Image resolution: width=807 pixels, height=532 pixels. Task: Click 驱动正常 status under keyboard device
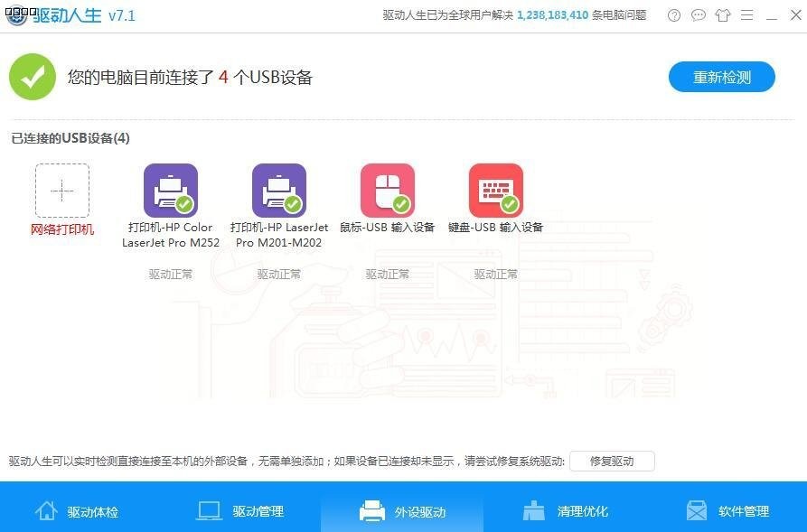tap(496, 275)
